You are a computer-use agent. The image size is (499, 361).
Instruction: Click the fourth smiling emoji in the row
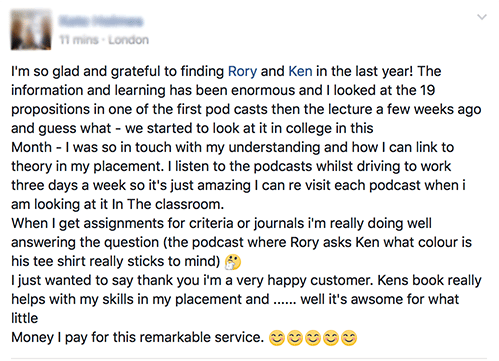331,338
